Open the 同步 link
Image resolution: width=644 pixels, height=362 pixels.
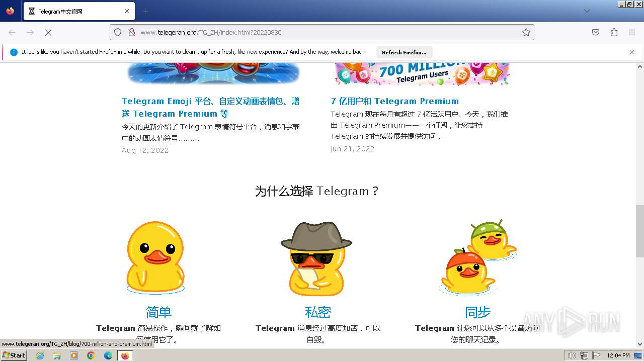(x=477, y=312)
